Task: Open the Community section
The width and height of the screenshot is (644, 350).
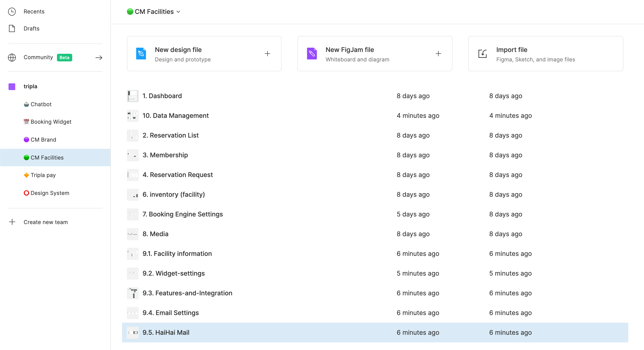Action: (x=38, y=57)
